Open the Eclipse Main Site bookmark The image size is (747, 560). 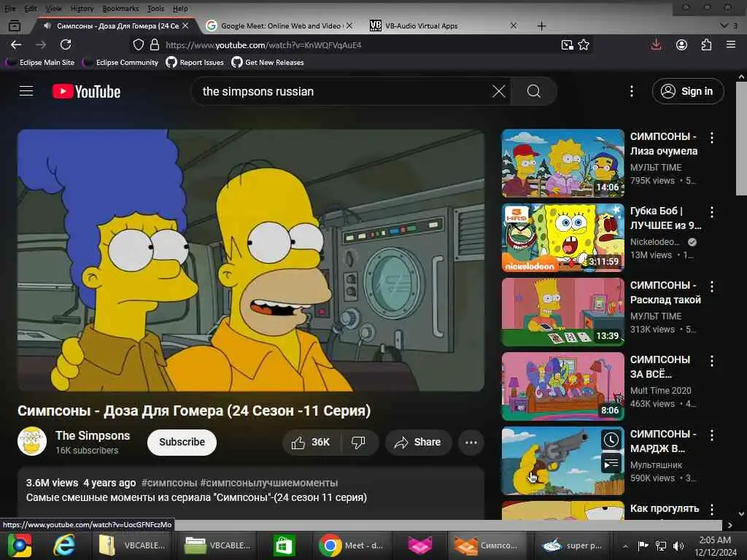(x=41, y=63)
